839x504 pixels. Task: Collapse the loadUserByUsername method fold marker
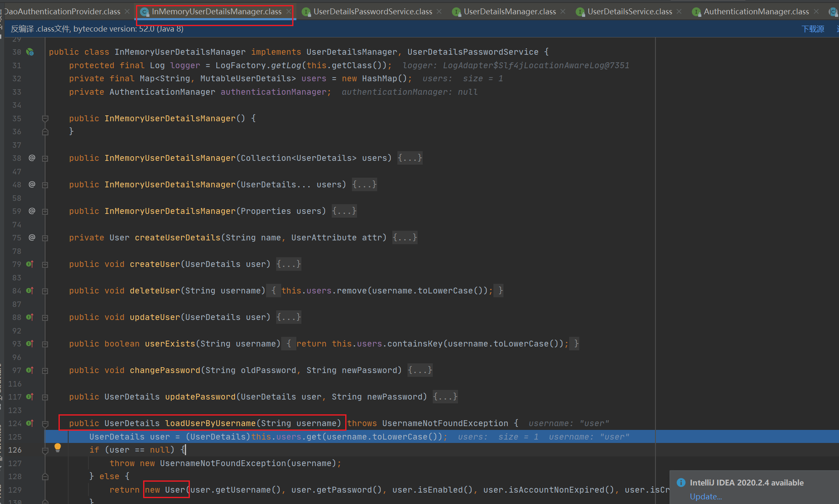click(x=45, y=424)
